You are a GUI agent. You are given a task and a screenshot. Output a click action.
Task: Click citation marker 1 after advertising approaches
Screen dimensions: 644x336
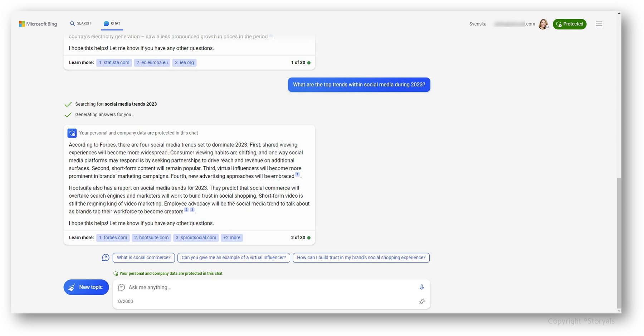pos(297,174)
